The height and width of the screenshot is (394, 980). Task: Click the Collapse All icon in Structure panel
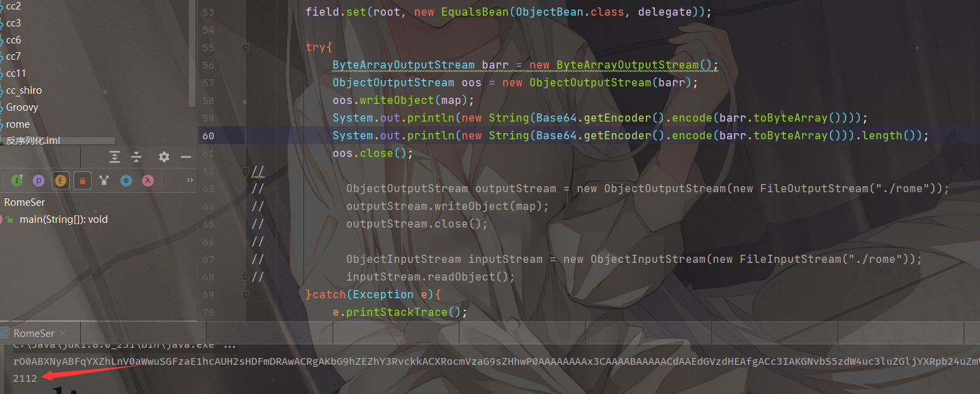136,157
